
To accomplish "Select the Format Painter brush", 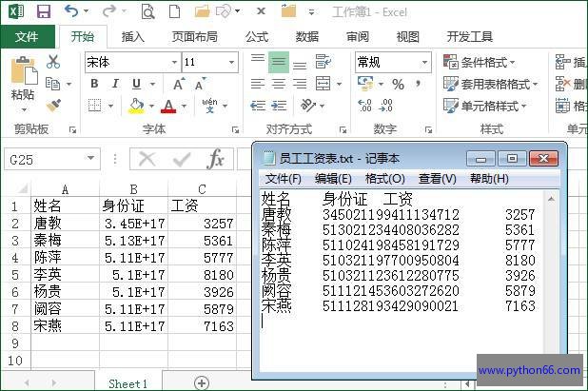I will [x=53, y=106].
